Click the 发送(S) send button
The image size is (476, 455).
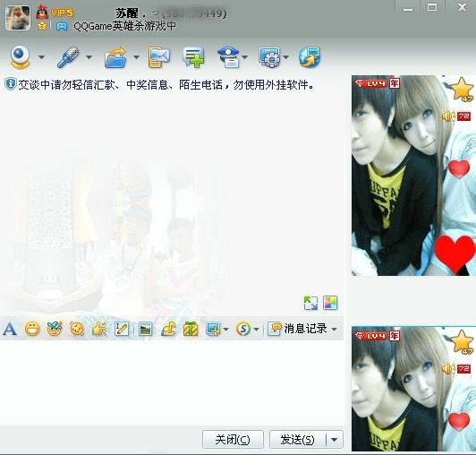click(x=297, y=440)
